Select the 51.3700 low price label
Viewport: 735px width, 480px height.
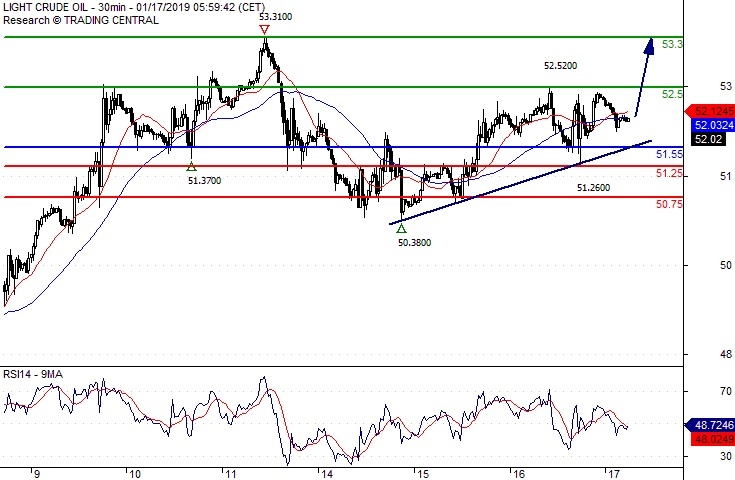pyautogui.click(x=204, y=181)
